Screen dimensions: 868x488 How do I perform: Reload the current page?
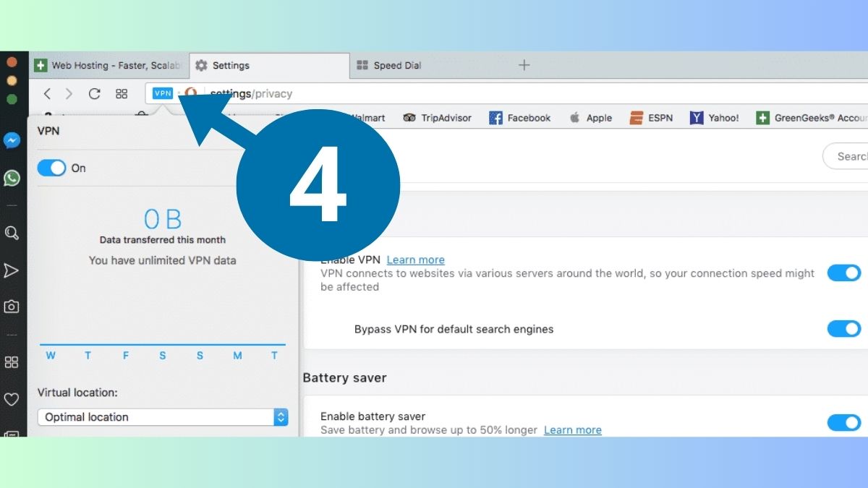point(94,93)
